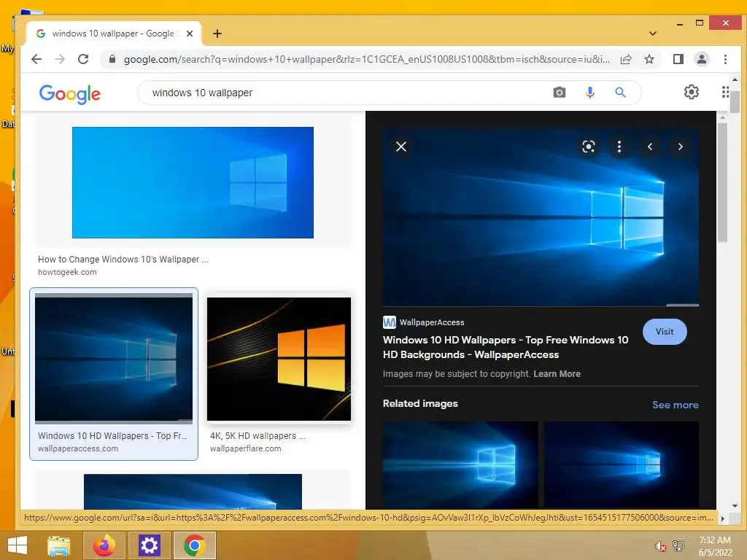This screenshot has height=560, width=747.
Task: Go forward with the forward arrow
Action: [x=60, y=60]
